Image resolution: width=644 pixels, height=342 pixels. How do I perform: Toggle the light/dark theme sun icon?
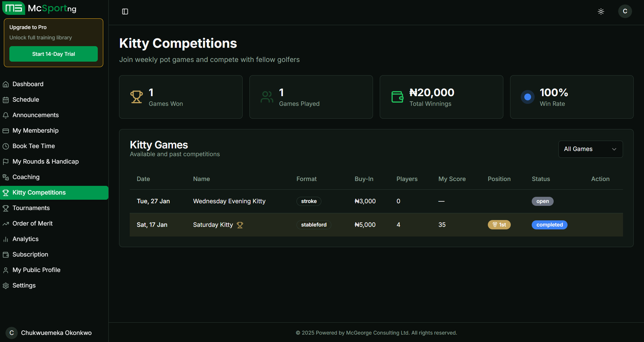point(601,11)
